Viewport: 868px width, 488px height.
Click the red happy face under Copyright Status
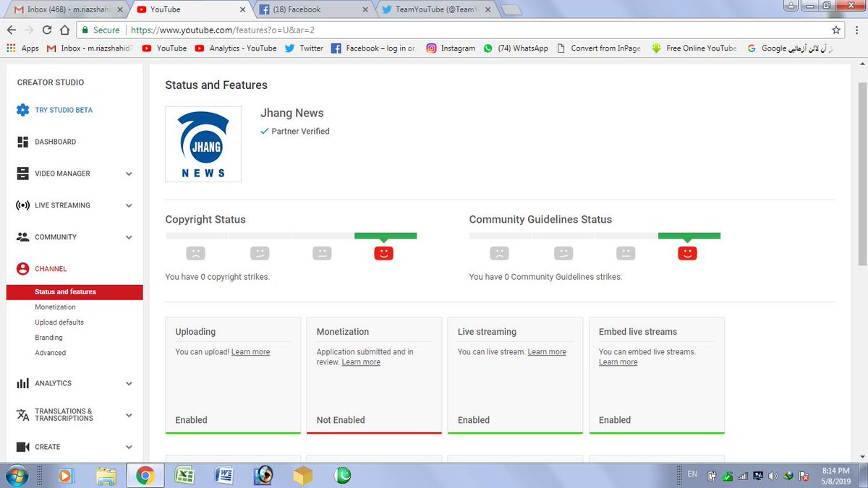tap(384, 253)
